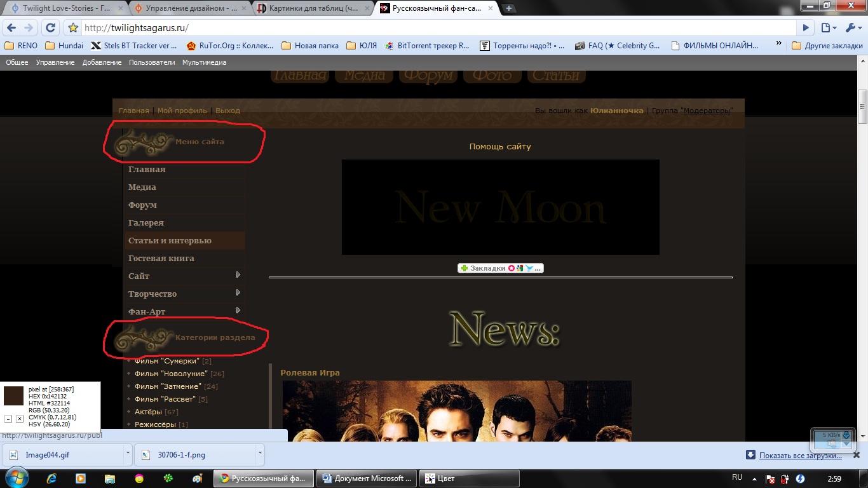Click the Главная link in the top bar
Viewport: 868px width, 488px height.
click(134, 111)
